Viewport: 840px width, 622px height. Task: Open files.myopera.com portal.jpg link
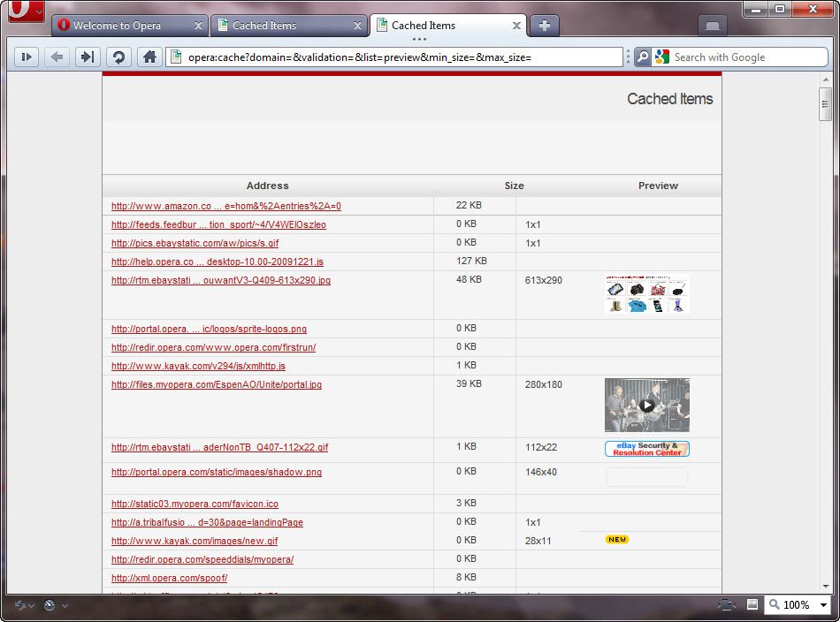coord(217,384)
